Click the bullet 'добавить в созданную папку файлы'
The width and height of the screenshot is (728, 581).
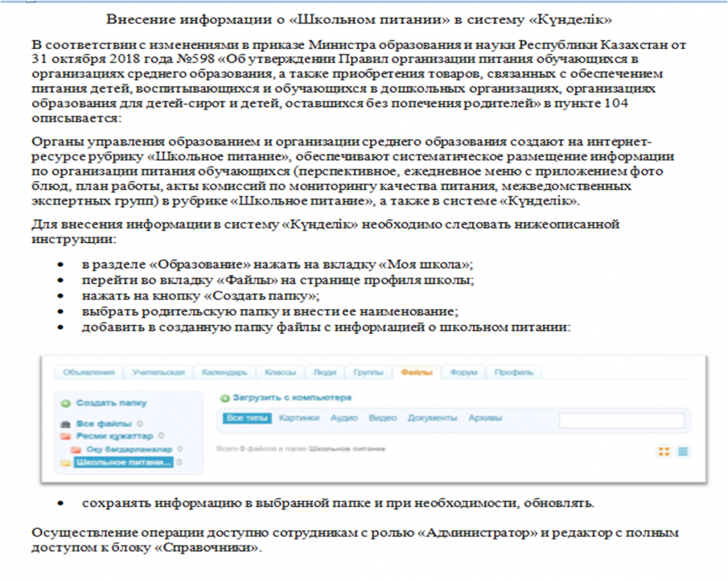tap(326, 327)
